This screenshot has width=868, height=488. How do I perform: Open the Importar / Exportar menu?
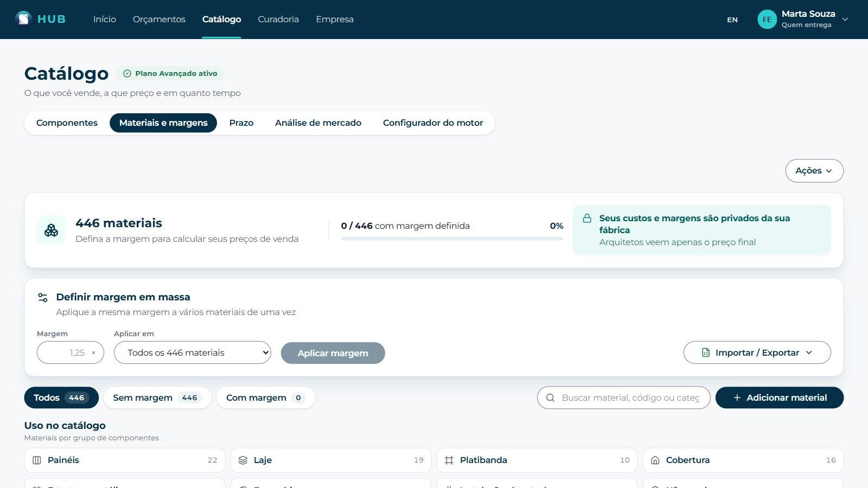(757, 352)
